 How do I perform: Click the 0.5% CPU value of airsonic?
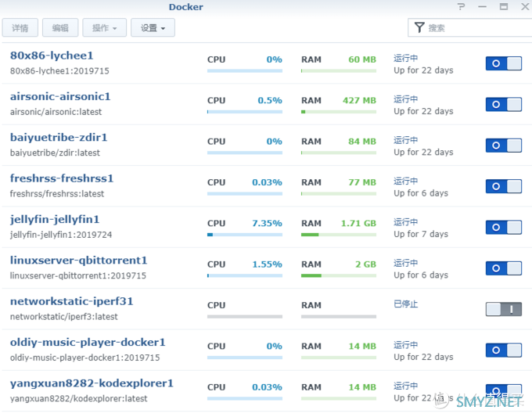[270, 100]
